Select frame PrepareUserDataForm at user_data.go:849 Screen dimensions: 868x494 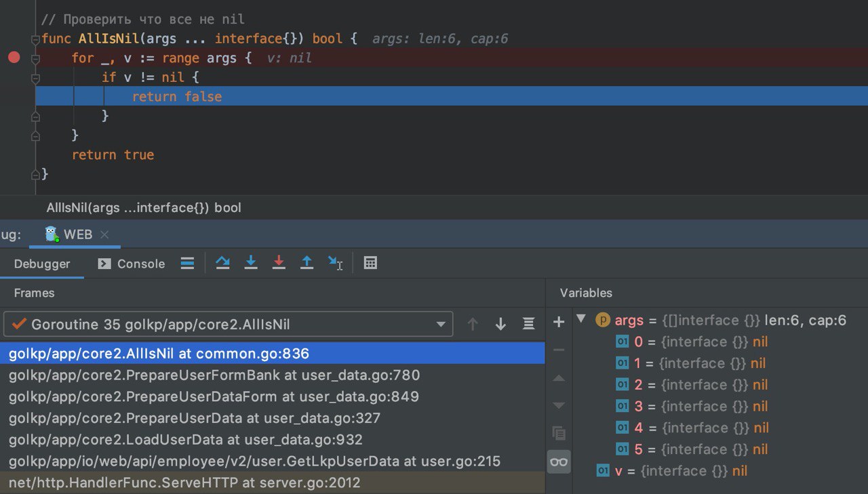273,396
